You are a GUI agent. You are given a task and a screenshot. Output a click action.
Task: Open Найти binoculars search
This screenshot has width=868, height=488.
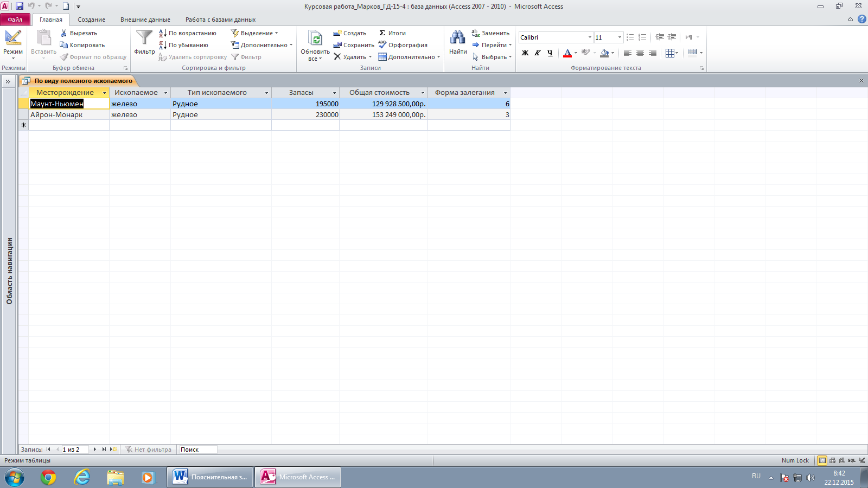458,42
